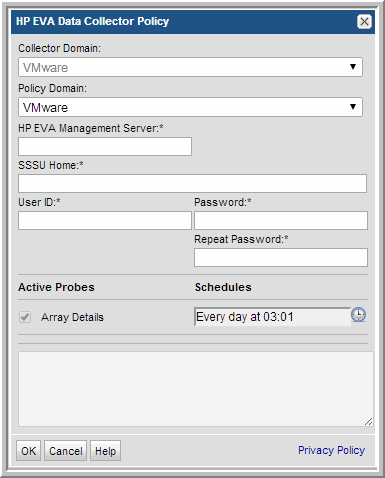Click the VMware value in Policy Domain
The width and height of the screenshot is (385, 478).
pyautogui.click(x=45, y=108)
